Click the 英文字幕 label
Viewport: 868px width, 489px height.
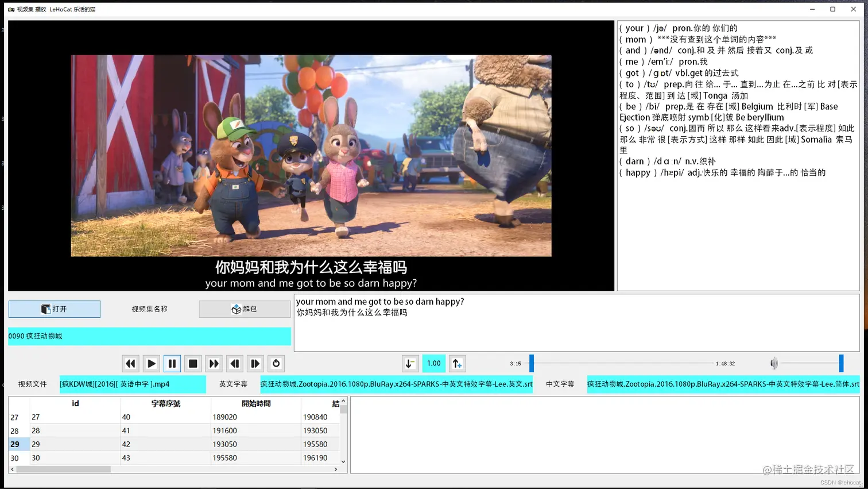pos(233,384)
